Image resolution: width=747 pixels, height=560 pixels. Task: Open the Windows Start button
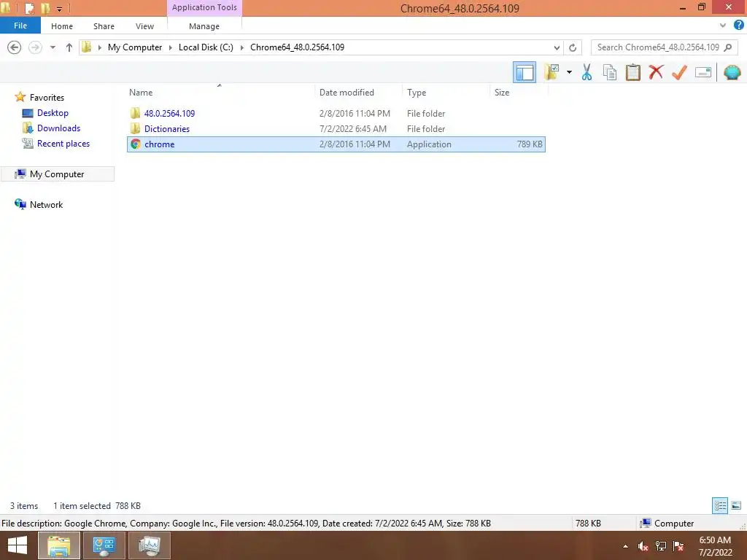click(18, 545)
